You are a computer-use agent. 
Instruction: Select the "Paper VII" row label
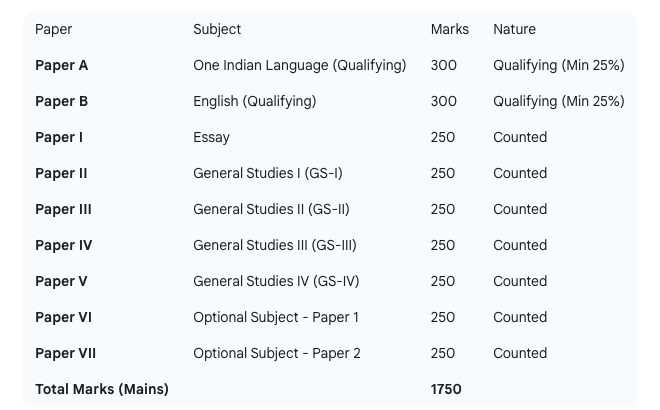click(66, 354)
